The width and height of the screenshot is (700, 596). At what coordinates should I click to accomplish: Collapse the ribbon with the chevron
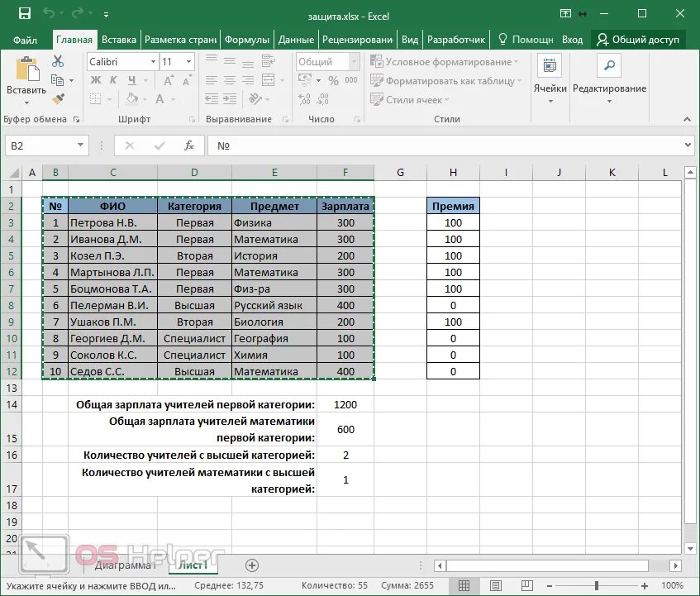(687, 119)
